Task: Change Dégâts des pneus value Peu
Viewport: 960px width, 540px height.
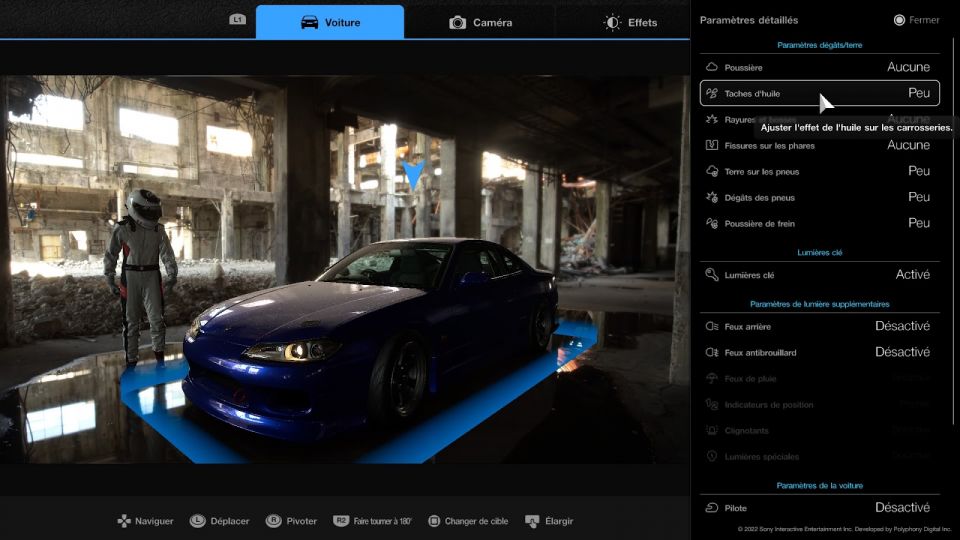Action: 918,197
